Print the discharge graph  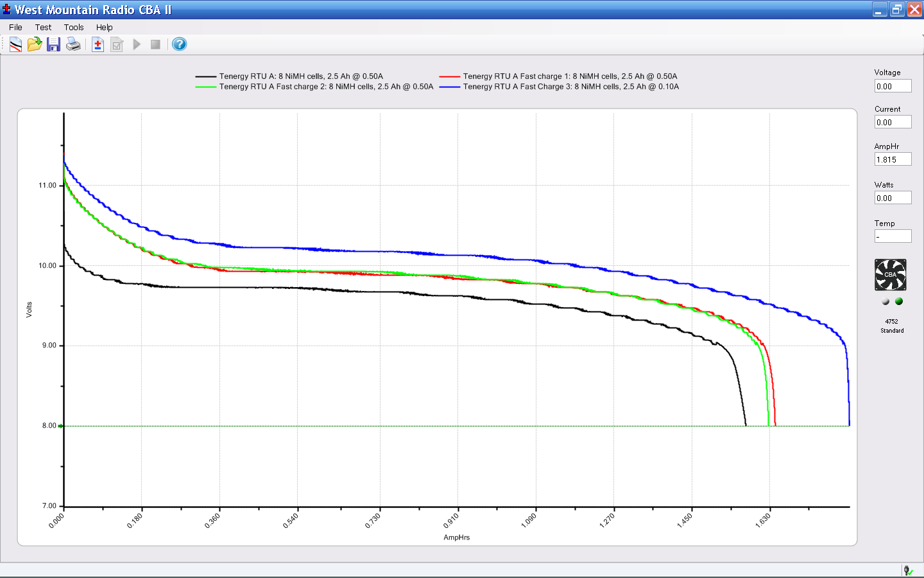pyautogui.click(x=73, y=44)
